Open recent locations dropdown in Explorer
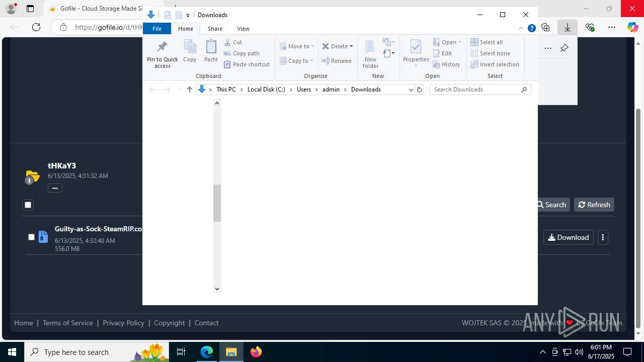This screenshot has width=644, height=362. [x=179, y=89]
